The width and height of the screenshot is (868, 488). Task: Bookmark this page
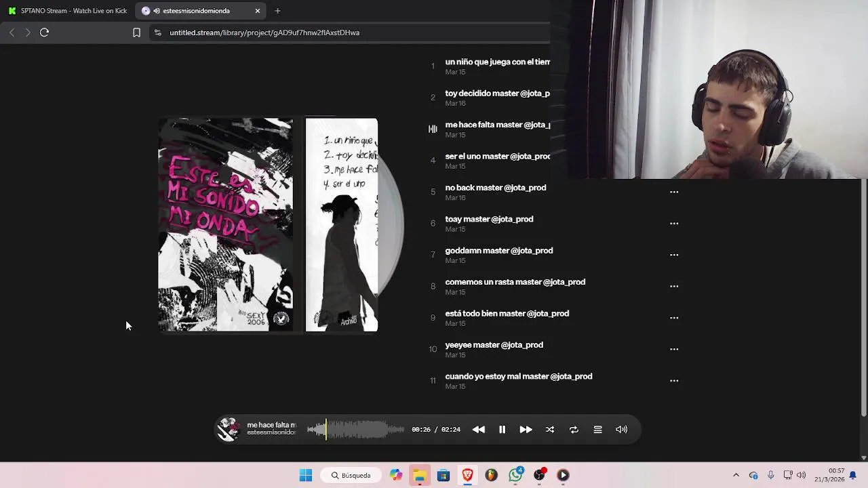pyautogui.click(x=136, y=33)
